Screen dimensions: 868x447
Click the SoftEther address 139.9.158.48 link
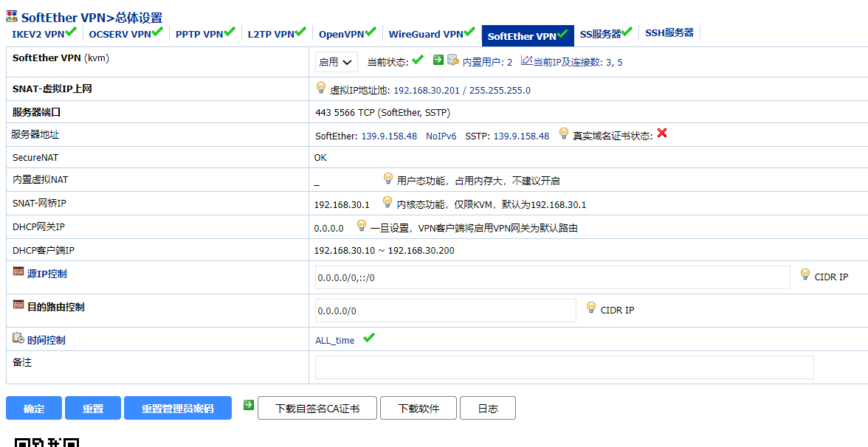pos(389,136)
